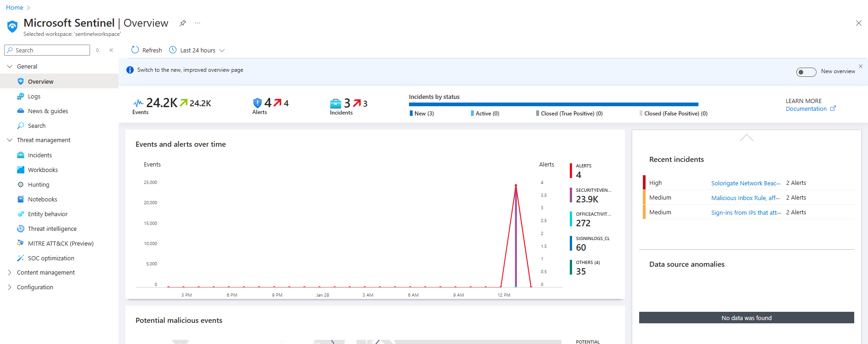Click the Overview shield icon in sidebar

(x=21, y=81)
